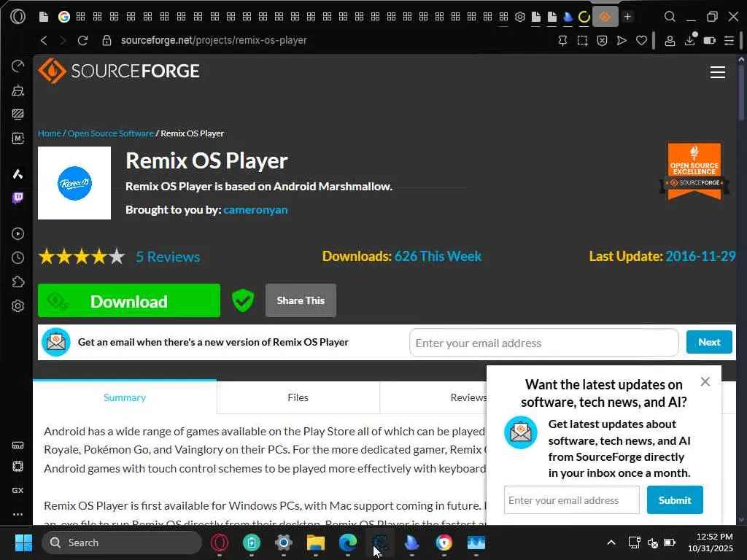Open sidebar Settings gear

pyautogui.click(x=18, y=306)
